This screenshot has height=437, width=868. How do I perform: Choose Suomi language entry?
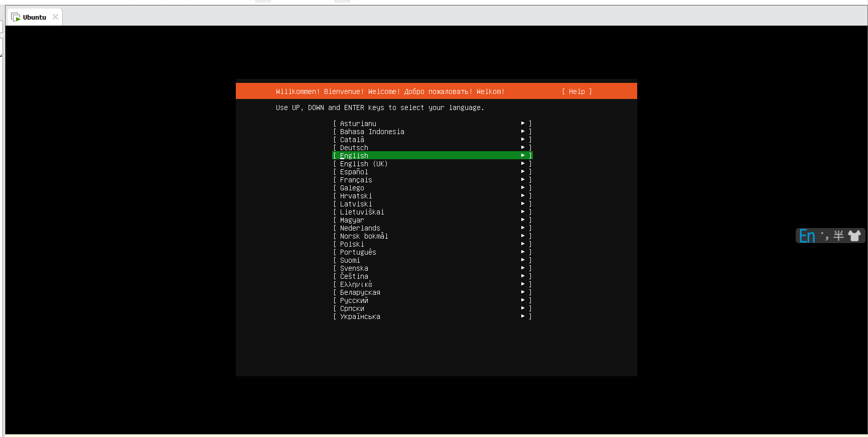[x=432, y=260]
